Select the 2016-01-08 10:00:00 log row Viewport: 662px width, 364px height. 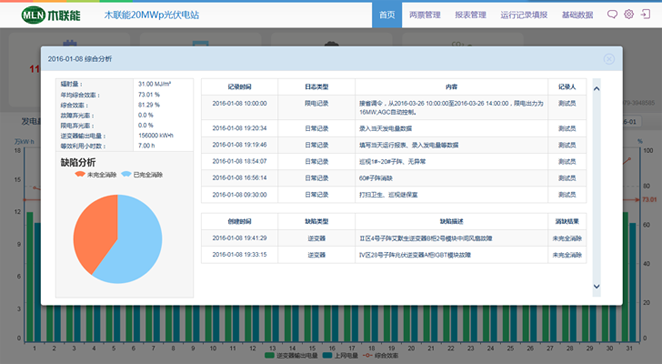coord(394,107)
